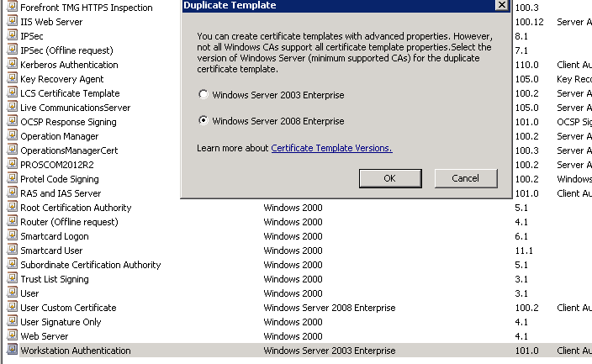Image resolution: width=592 pixels, height=364 pixels.
Task: Select the User Signature Only template
Action: [x=61, y=322]
